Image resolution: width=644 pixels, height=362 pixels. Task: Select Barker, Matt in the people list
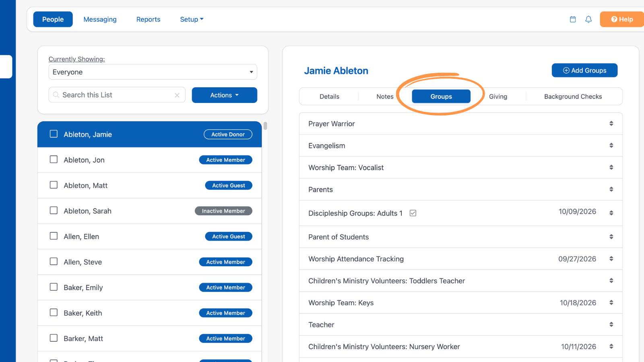tap(150, 339)
